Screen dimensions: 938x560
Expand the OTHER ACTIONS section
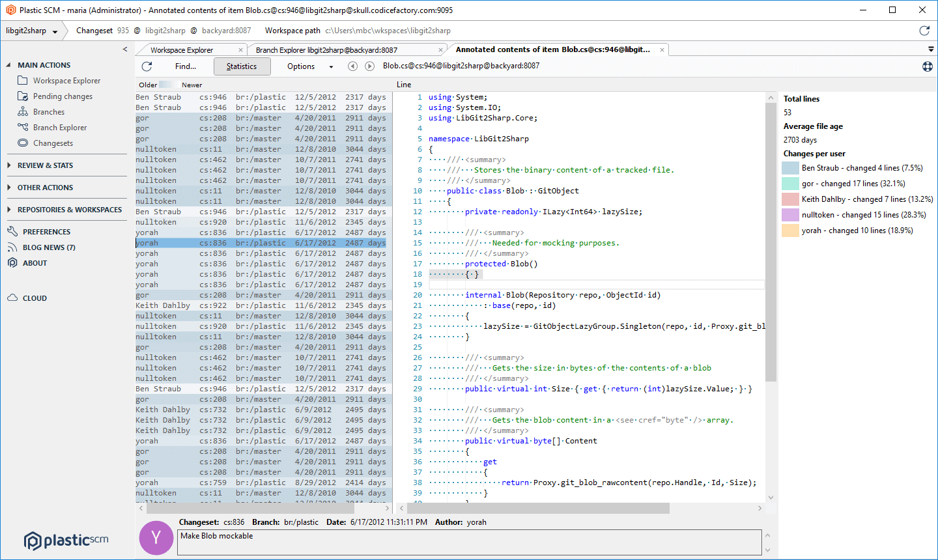click(x=9, y=188)
